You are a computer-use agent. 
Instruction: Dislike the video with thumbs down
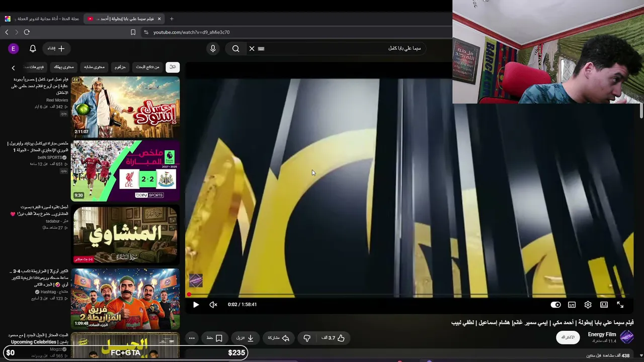[307, 338]
